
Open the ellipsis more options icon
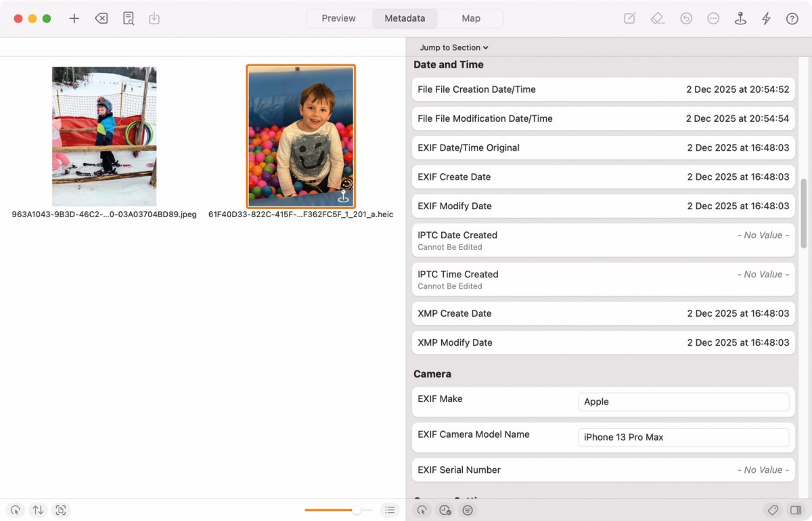click(x=713, y=18)
